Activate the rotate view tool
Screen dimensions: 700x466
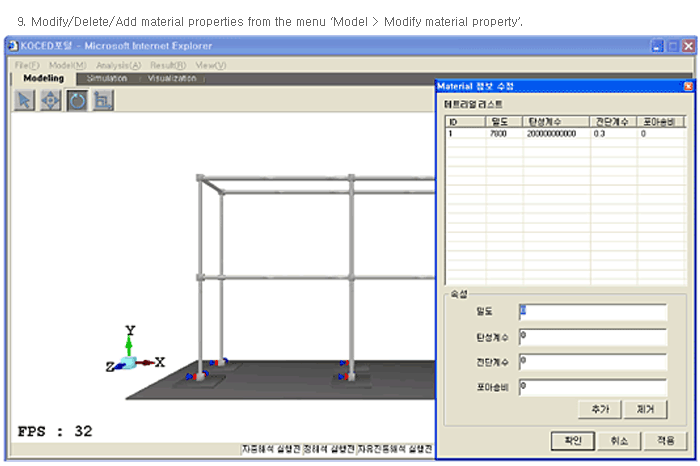point(77,100)
